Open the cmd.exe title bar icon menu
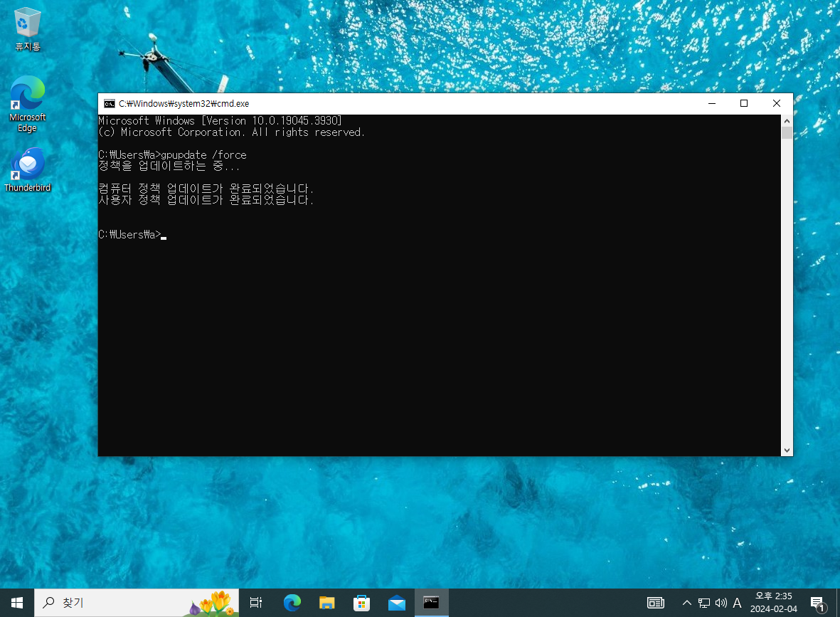Viewport: 840px width, 617px height. tap(110, 103)
